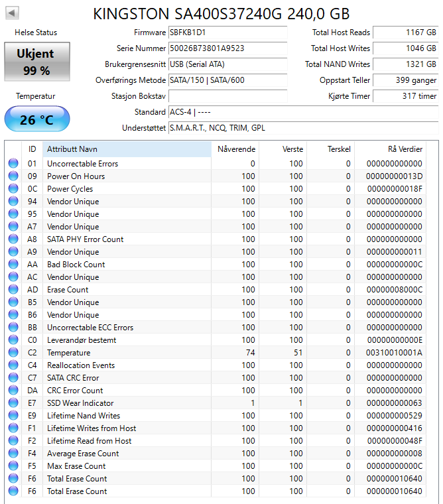Sort by the Nåverende column header
This screenshot has width=443, height=504.
point(235,149)
